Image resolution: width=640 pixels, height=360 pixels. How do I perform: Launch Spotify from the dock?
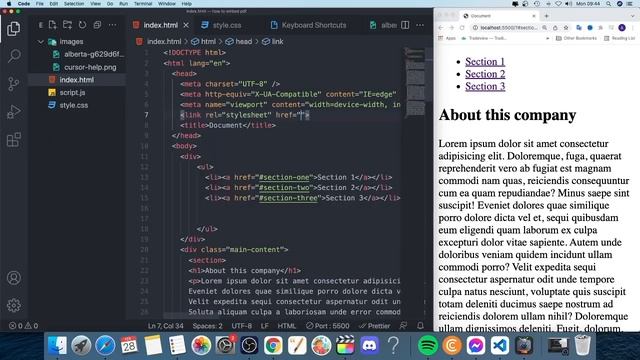tap(427, 346)
